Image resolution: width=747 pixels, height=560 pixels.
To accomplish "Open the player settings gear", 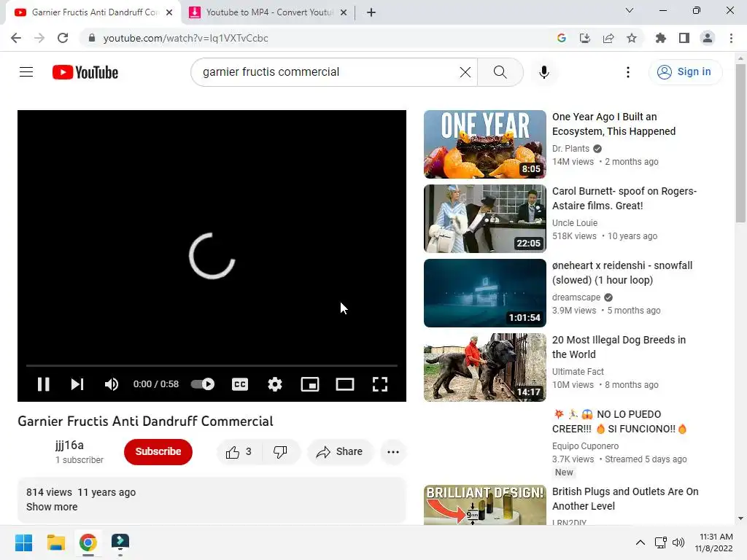I will pyautogui.click(x=275, y=384).
